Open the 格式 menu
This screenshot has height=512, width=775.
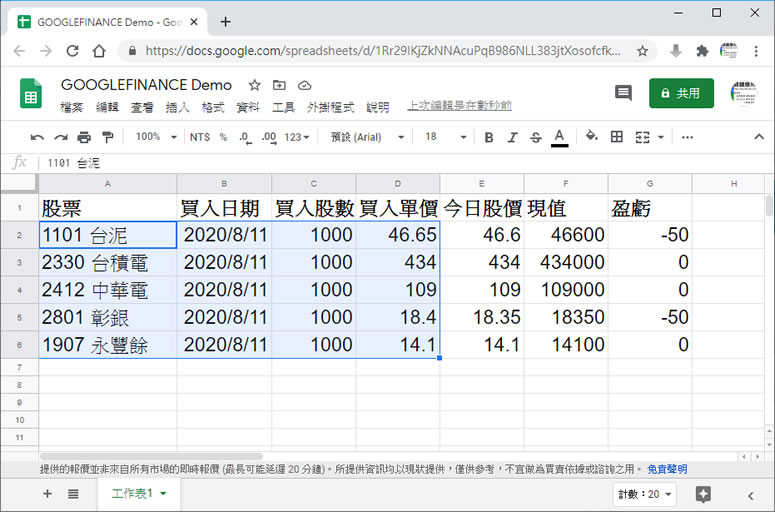pyautogui.click(x=213, y=107)
